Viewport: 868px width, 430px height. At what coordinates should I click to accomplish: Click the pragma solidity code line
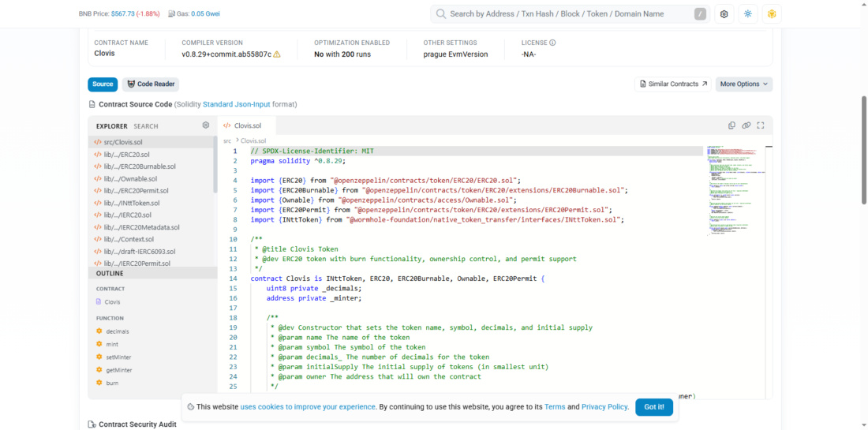click(297, 161)
